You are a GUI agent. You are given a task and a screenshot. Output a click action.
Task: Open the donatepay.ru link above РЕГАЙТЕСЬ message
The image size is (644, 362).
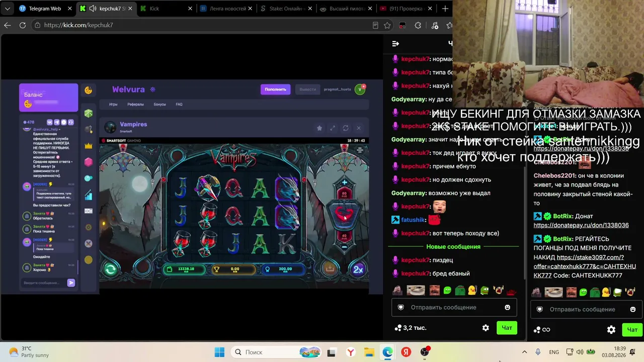[581, 225]
